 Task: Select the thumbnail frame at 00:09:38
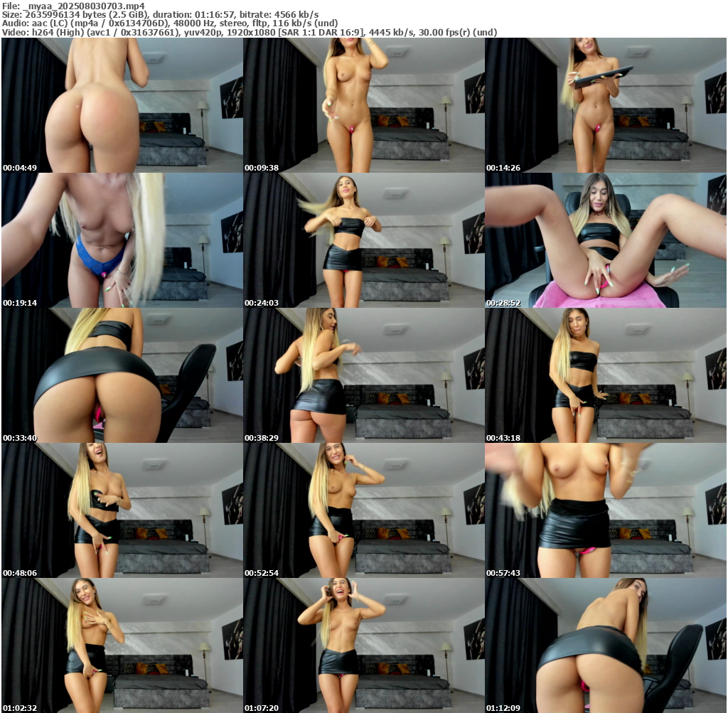(364, 105)
